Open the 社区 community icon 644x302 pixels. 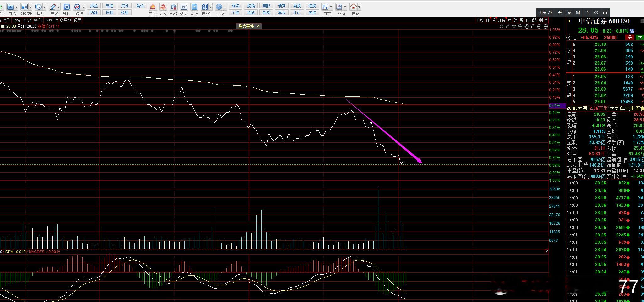[67, 7]
